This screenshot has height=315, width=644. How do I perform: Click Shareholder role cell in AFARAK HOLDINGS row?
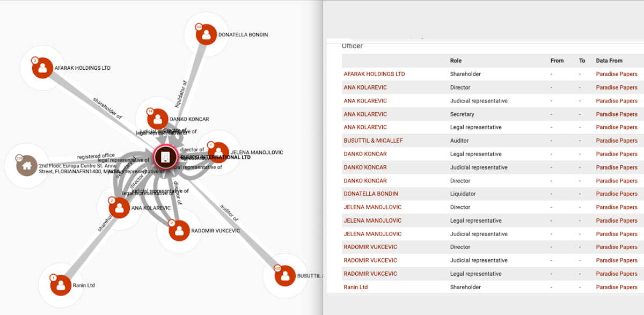click(465, 74)
